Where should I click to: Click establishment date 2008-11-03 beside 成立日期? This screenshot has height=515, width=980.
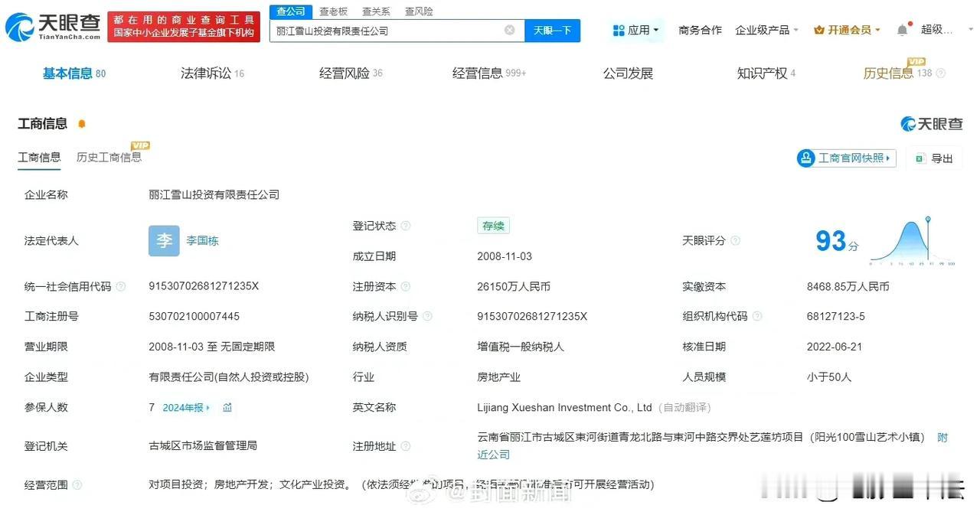coord(505,256)
